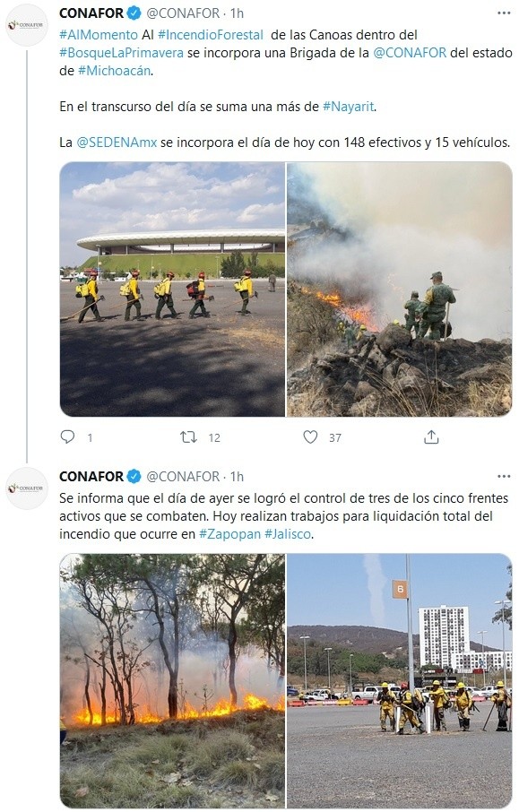Click CONAFOR profile avatar on first tweet
Viewport: 519px width, 812px height.
[26, 25]
